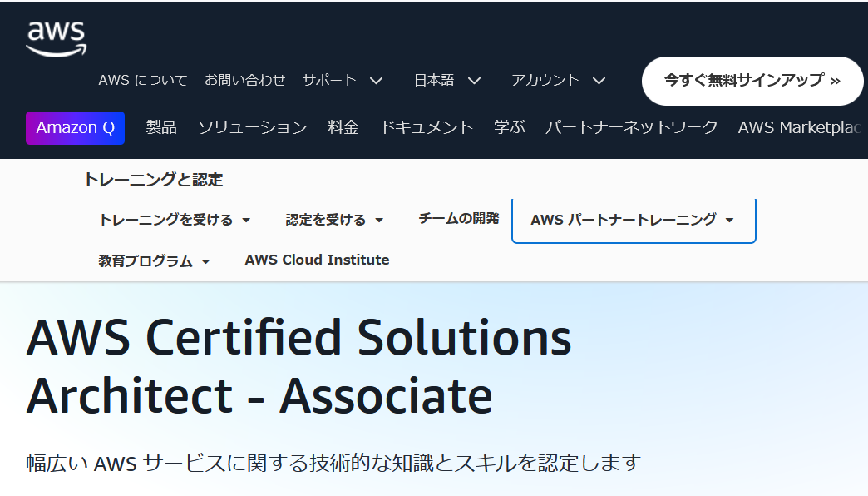Viewport: 868px width, 496px height.
Task: Open ドキュメント in the navigation
Action: [427, 127]
